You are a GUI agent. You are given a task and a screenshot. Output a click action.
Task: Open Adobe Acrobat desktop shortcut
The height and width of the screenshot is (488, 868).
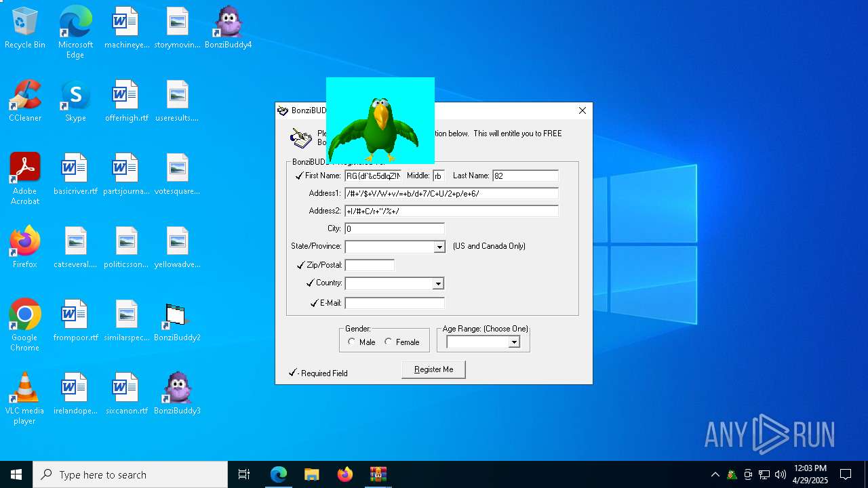pos(25,179)
